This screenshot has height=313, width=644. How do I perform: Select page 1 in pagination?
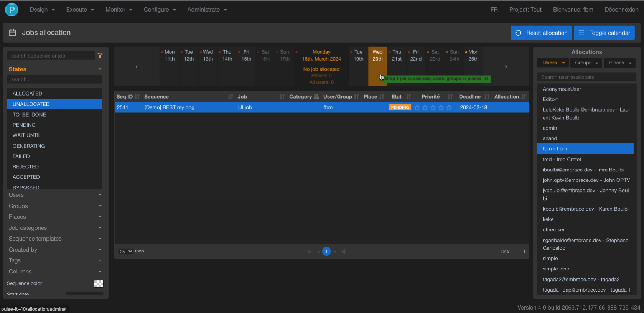tap(326, 251)
